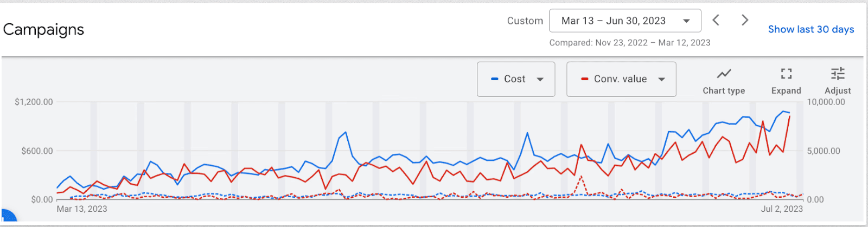Screen dimensions: 868x227
Task: Click the Campaigns heading
Action: [43, 29]
